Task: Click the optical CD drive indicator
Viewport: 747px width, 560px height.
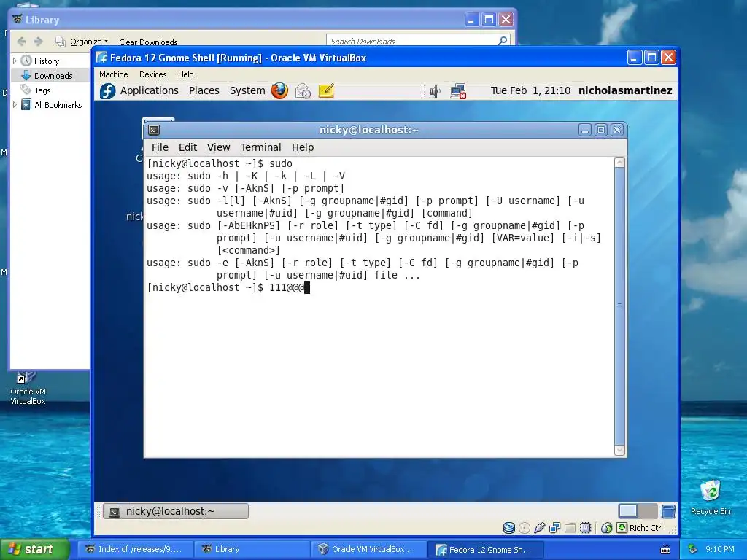Action: [524, 528]
